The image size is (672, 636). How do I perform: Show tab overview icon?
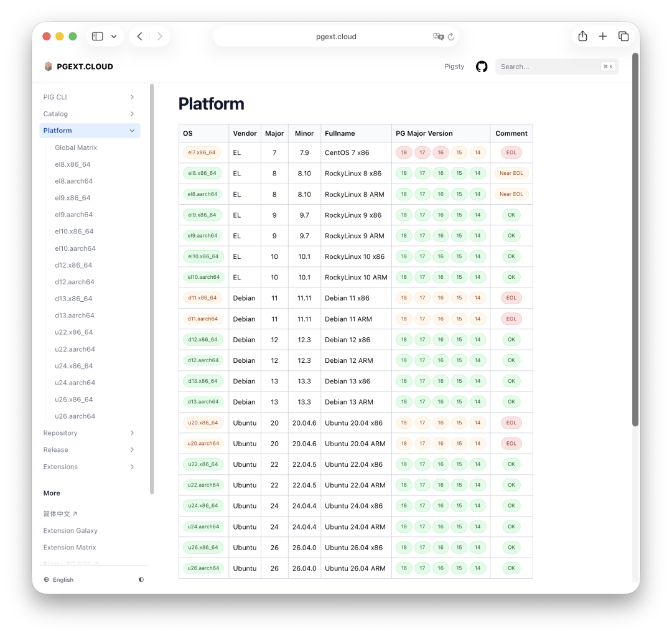(x=623, y=37)
